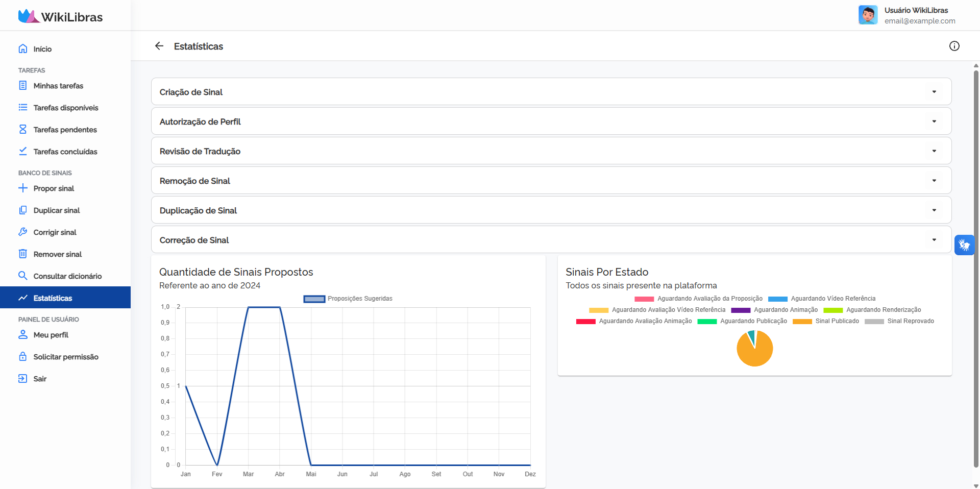
Task: Click the trash icon for Remover sinal
Action: (x=23, y=254)
